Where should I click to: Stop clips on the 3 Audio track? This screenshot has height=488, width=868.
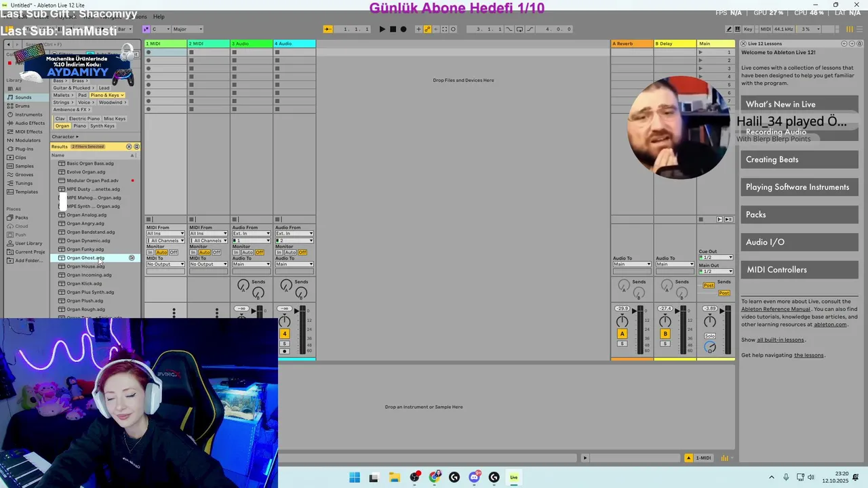pyautogui.click(x=235, y=220)
